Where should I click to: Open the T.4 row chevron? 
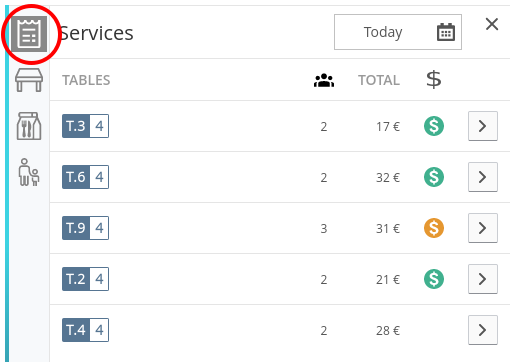click(483, 330)
